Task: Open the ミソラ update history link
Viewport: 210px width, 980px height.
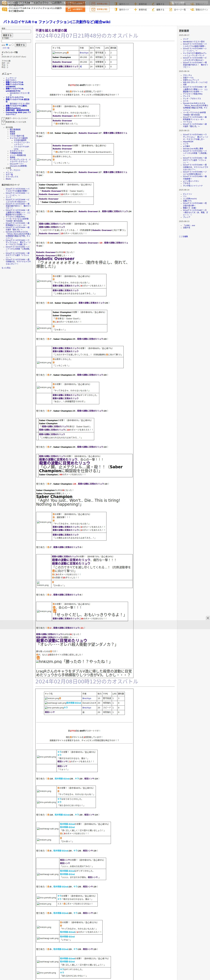Action: pos(186,144)
